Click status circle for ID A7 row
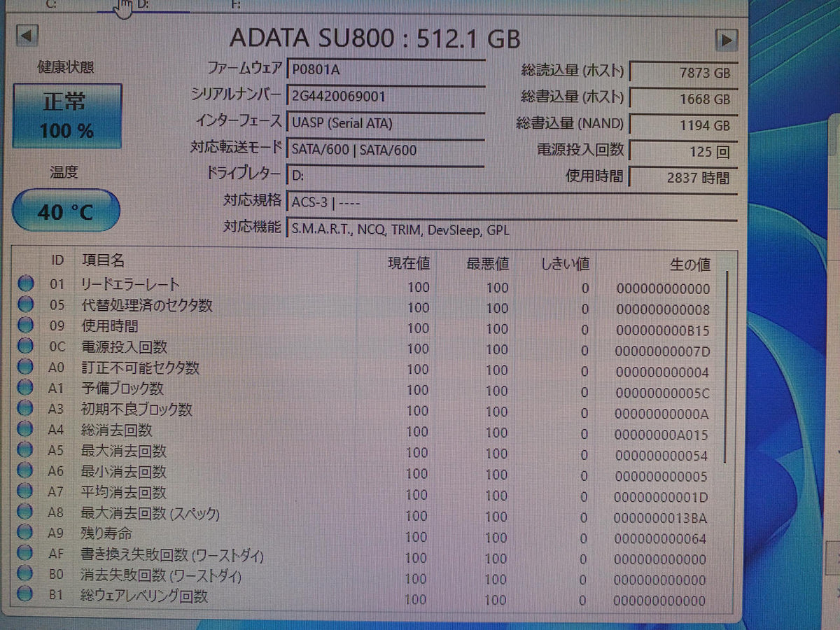 (26, 491)
